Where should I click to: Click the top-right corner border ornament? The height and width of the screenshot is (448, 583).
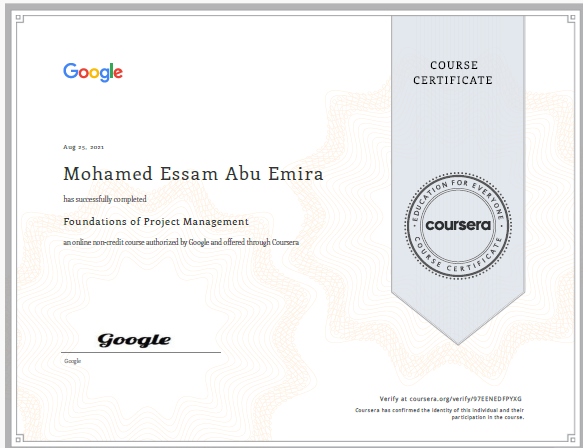point(571,18)
